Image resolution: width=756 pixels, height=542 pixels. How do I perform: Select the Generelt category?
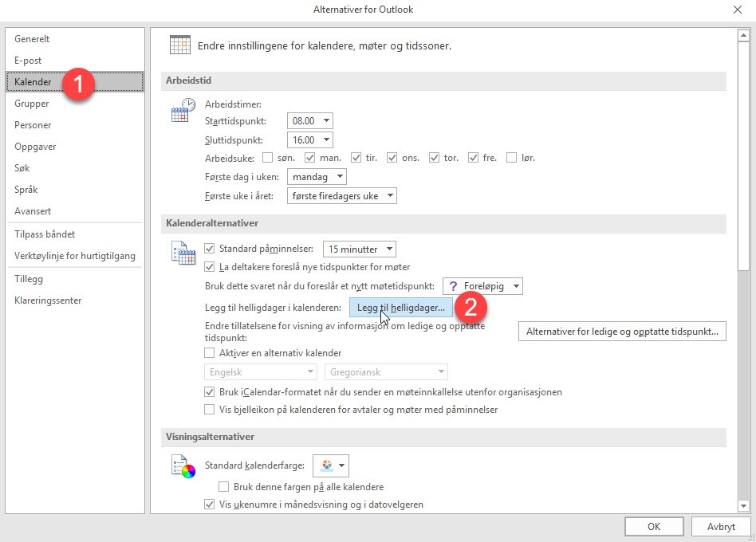pos(75,39)
